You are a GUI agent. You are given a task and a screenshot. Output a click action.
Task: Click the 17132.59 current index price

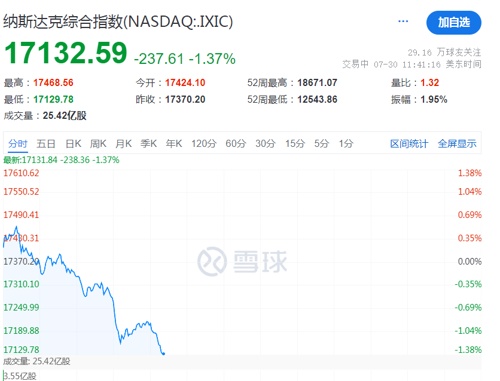pyautogui.click(x=66, y=53)
